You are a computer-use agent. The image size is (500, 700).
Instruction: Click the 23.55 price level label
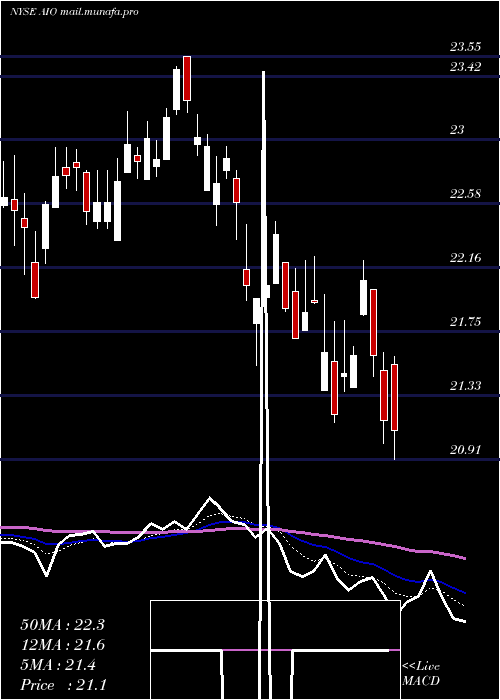(x=465, y=46)
